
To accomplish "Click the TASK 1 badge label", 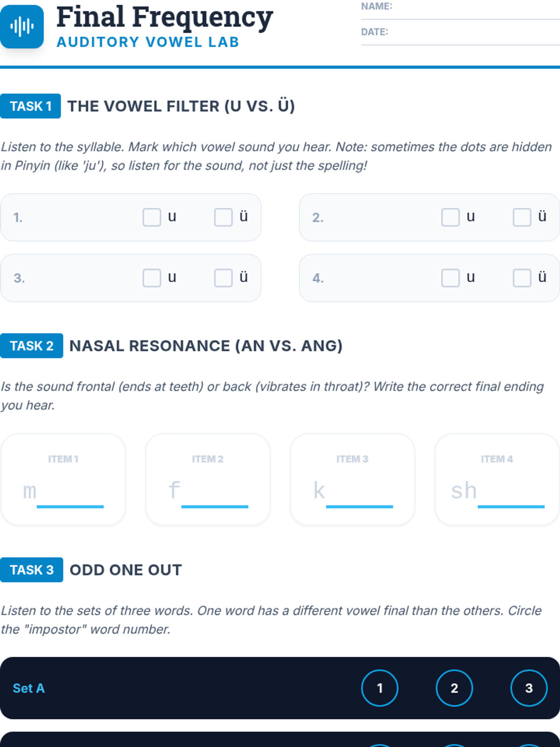I will (x=30, y=106).
